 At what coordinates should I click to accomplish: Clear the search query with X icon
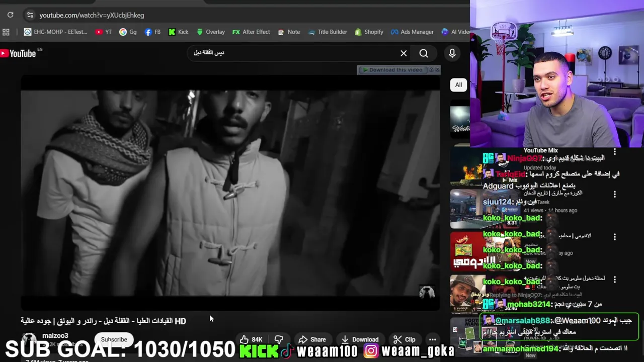point(404,53)
